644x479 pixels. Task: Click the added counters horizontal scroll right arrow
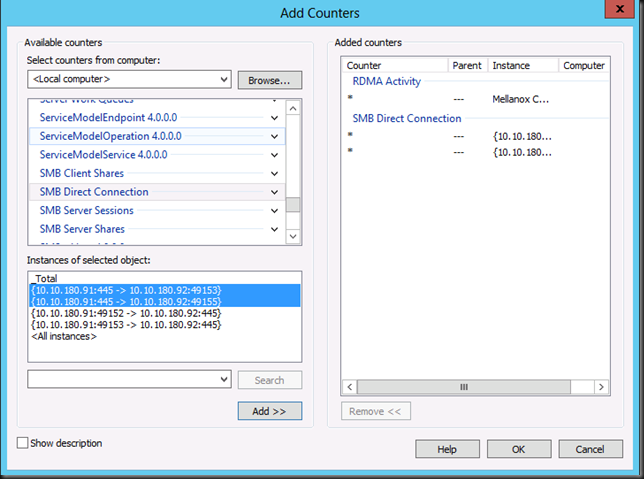coord(601,387)
